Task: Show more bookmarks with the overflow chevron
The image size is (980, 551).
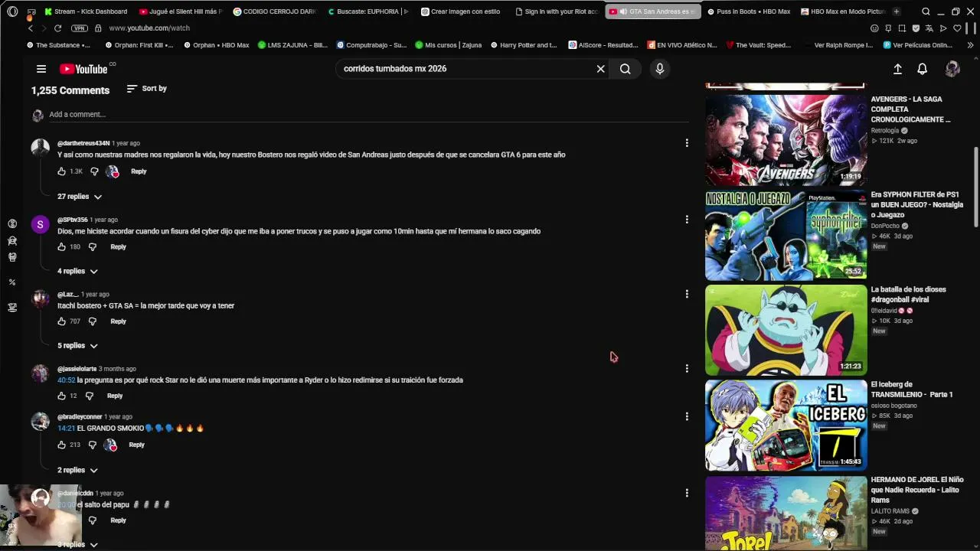Action: (971, 45)
